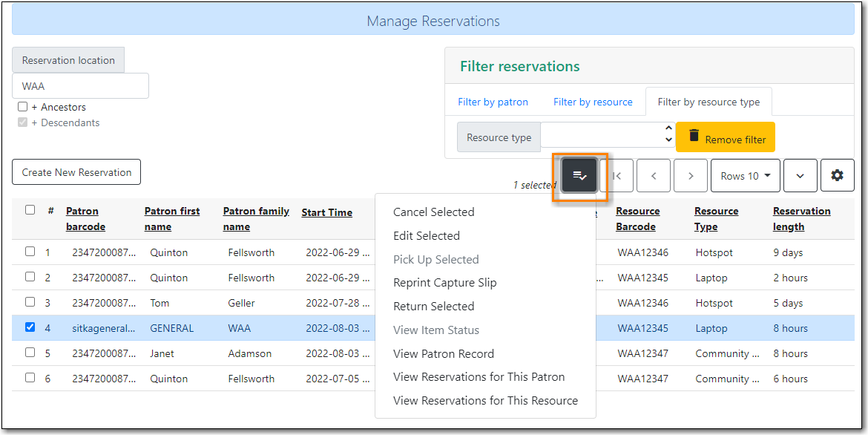The image size is (868, 435).
Task: Click Create New Reservation
Action: click(76, 171)
